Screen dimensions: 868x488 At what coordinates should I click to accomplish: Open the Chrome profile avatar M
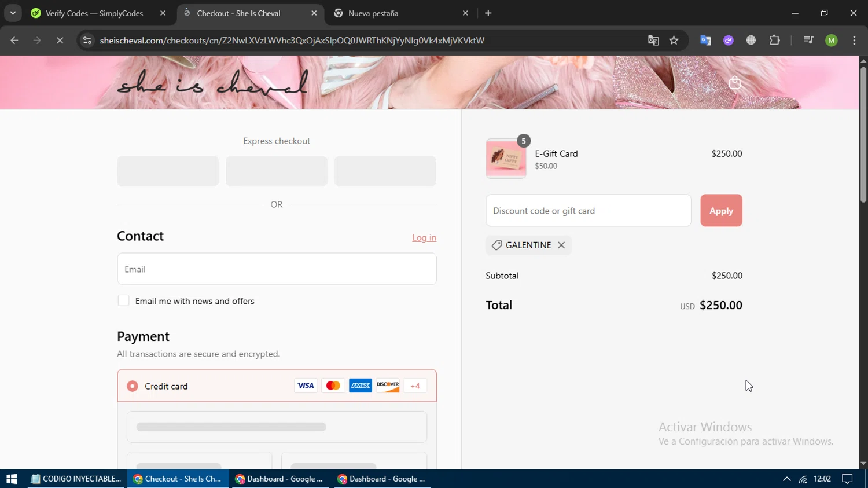(832, 40)
